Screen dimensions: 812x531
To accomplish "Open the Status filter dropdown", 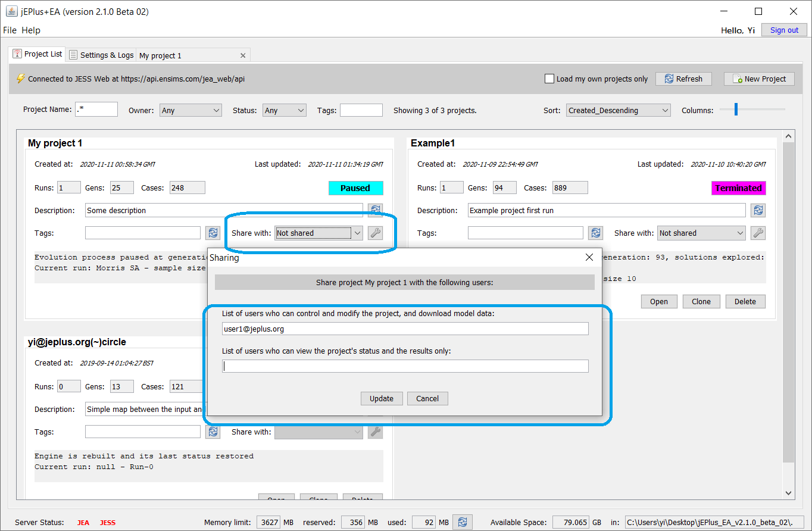I will (285, 110).
